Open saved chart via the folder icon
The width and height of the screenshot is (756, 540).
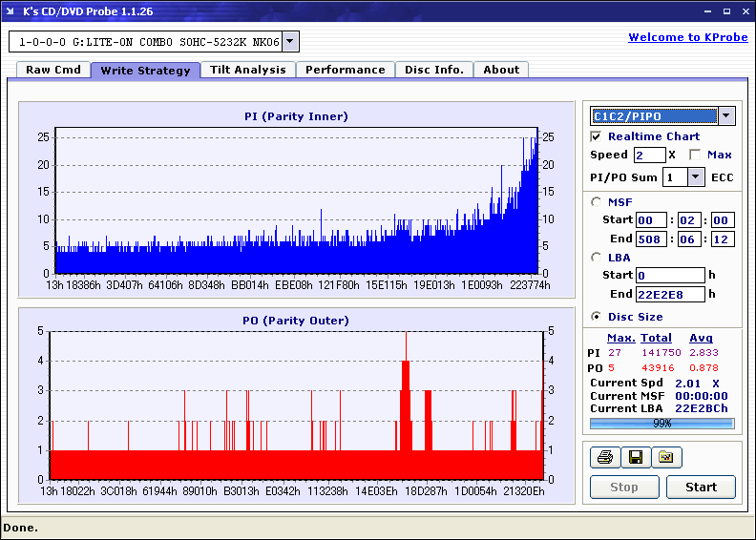pos(666,458)
